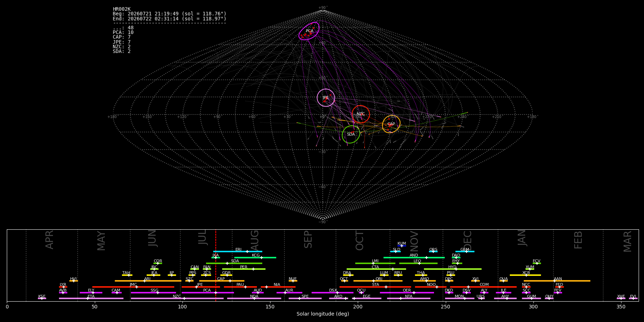The width and height of the screenshot is (644, 322).
Task: Click the Solar longitude axis label
Action: point(323,314)
